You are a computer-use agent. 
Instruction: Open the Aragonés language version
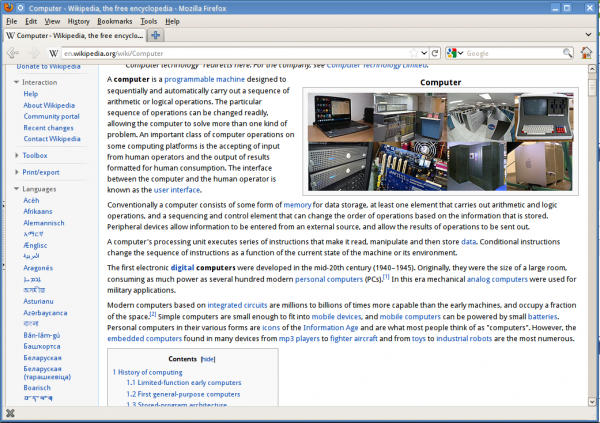38,268
